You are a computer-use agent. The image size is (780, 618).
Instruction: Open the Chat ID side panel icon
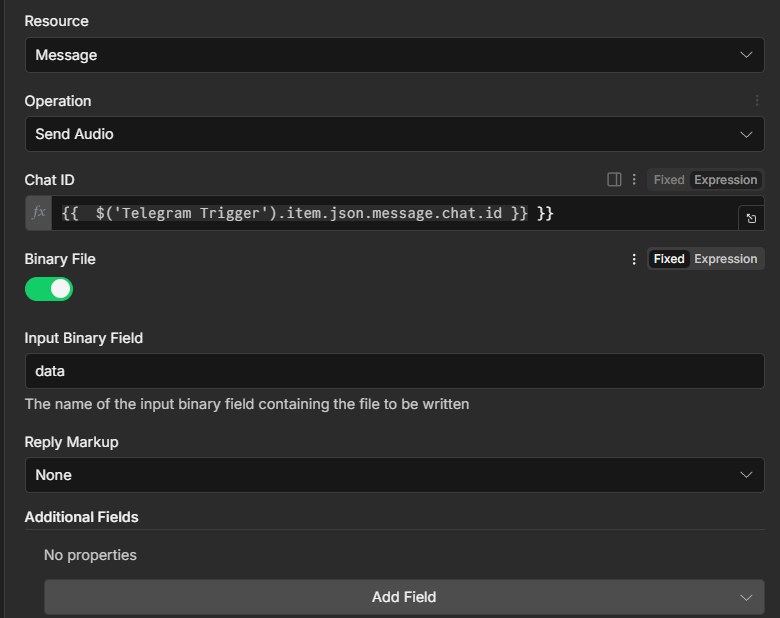[x=614, y=180]
